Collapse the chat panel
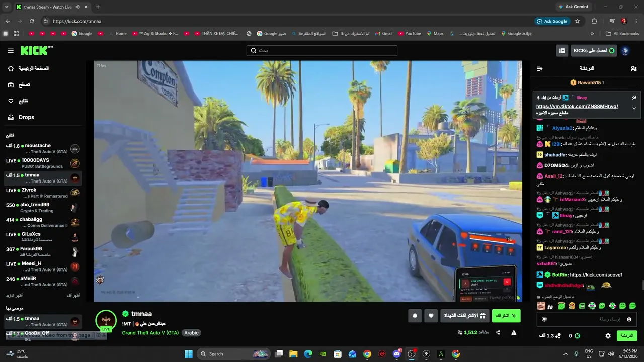 pyautogui.click(x=540, y=68)
